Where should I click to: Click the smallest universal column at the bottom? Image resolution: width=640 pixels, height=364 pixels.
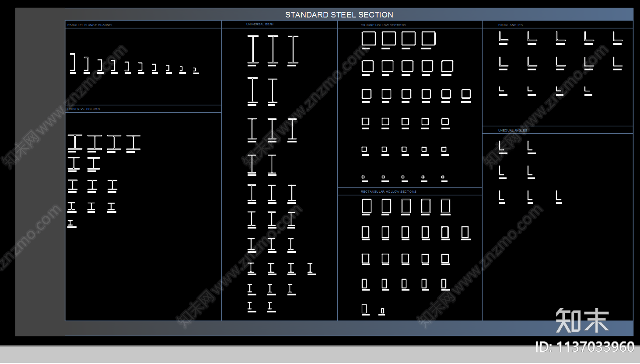[71, 223]
